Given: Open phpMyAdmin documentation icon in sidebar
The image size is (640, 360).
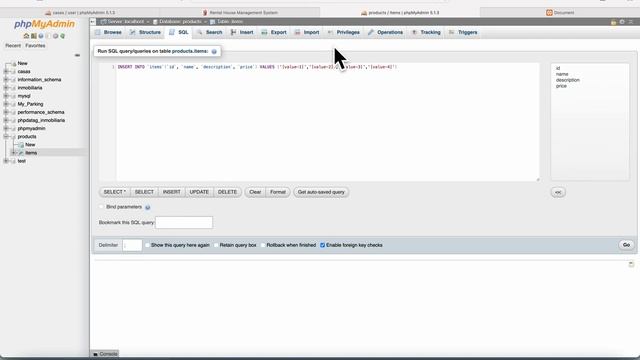Looking at the screenshot, I should [41, 36].
